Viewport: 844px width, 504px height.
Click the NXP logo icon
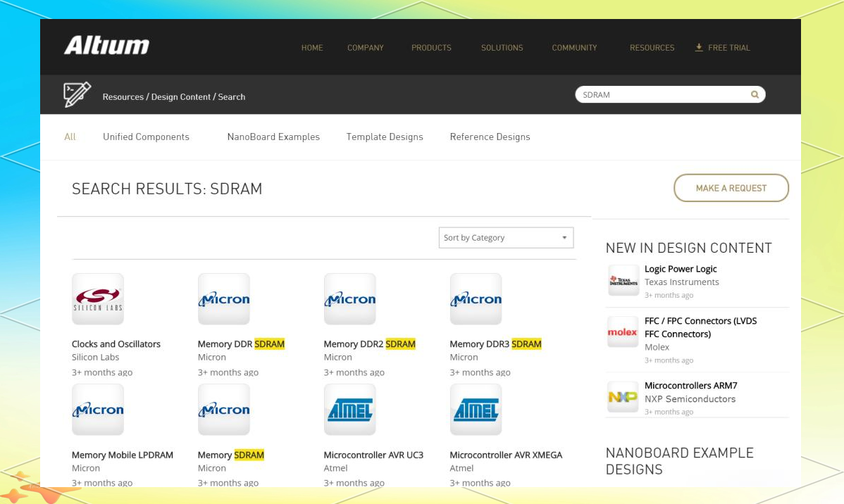click(x=623, y=397)
